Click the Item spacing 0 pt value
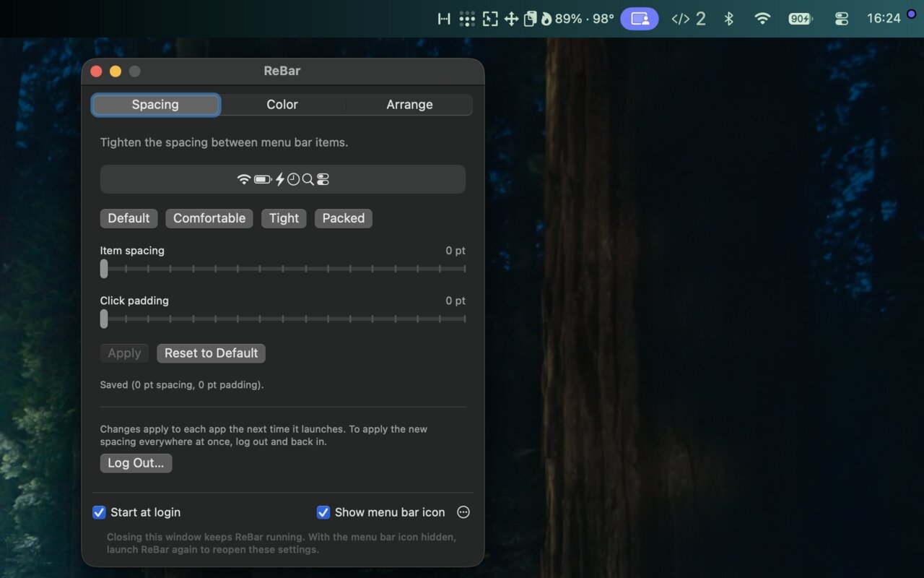This screenshot has width=924, height=578. pyautogui.click(x=456, y=251)
